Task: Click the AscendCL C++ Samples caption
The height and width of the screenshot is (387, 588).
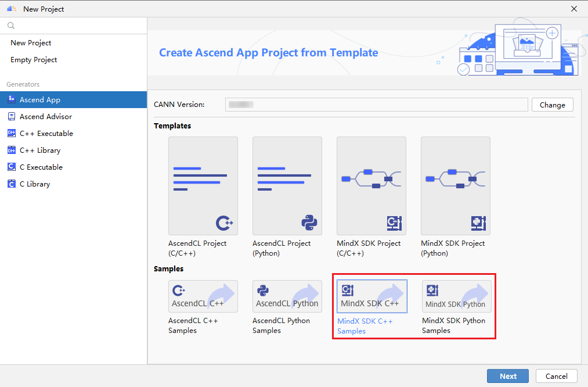Action: pyautogui.click(x=193, y=325)
